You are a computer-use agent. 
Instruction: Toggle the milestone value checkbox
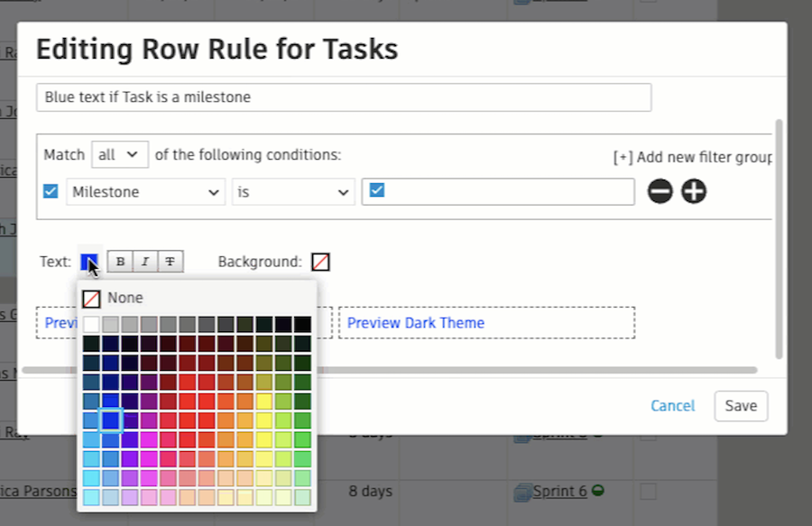377,190
